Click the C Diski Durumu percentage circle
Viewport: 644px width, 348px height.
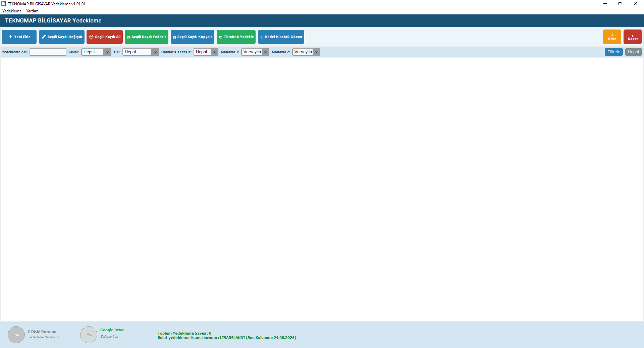click(x=16, y=335)
